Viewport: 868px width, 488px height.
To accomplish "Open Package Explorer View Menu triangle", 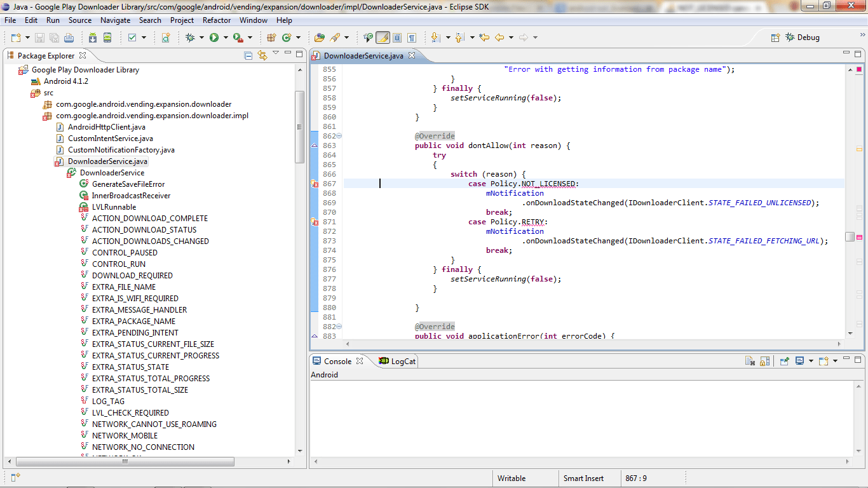I will click(276, 53).
